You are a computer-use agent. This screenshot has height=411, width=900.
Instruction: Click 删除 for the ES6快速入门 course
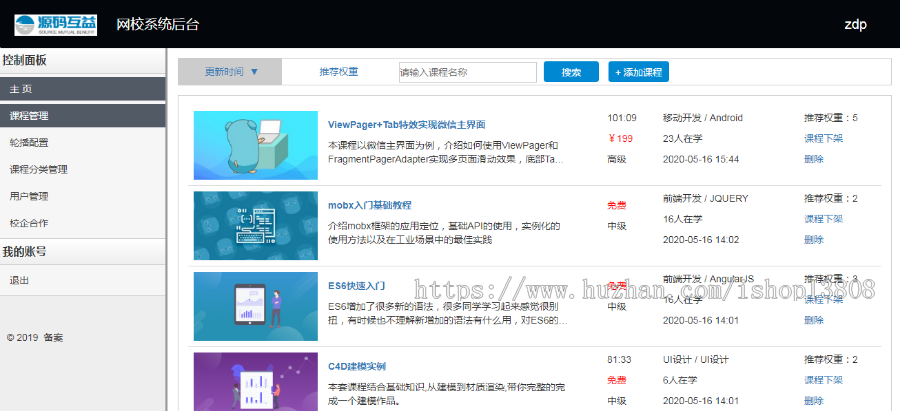pos(813,320)
